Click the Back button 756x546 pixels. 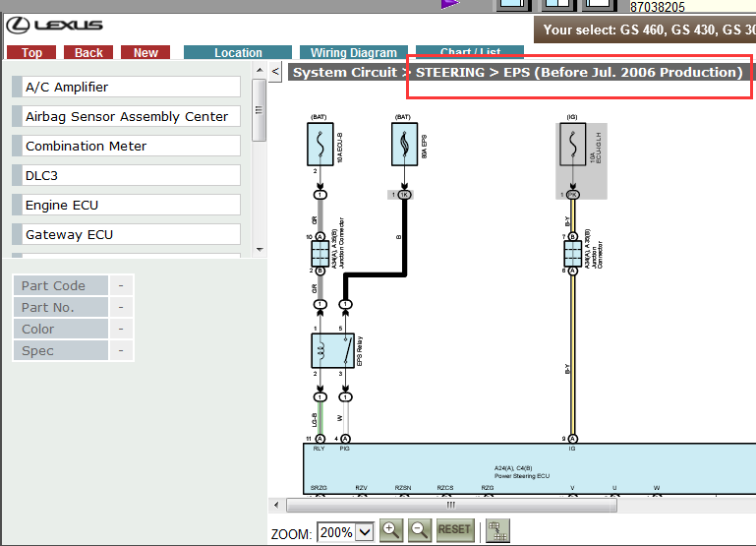click(x=88, y=52)
